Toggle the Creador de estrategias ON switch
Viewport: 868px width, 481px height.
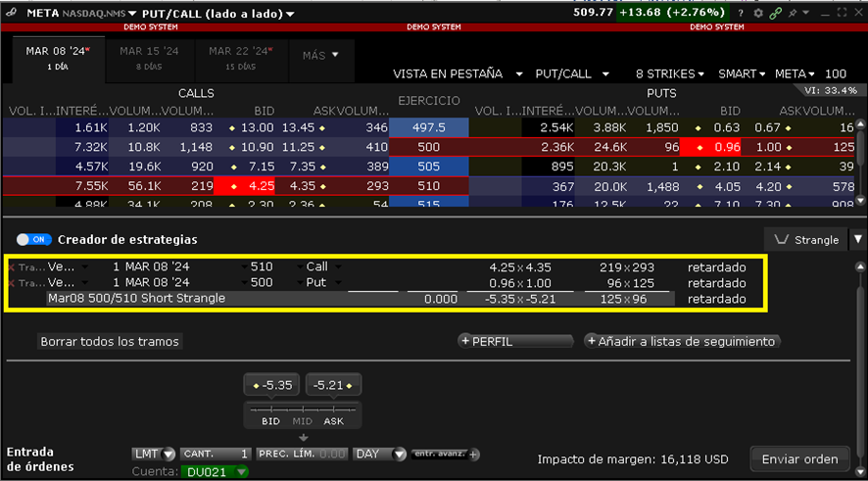click(x=34, y=239)
